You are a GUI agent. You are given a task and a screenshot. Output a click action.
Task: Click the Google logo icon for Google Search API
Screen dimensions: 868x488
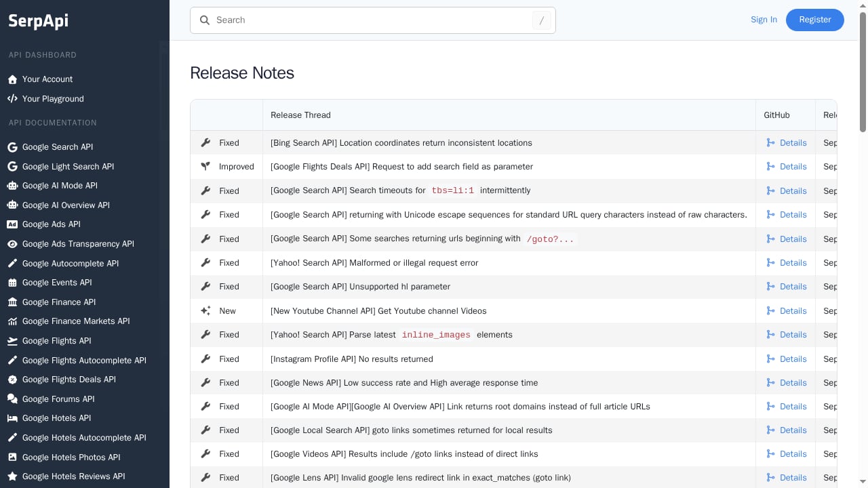coord(12,147)
